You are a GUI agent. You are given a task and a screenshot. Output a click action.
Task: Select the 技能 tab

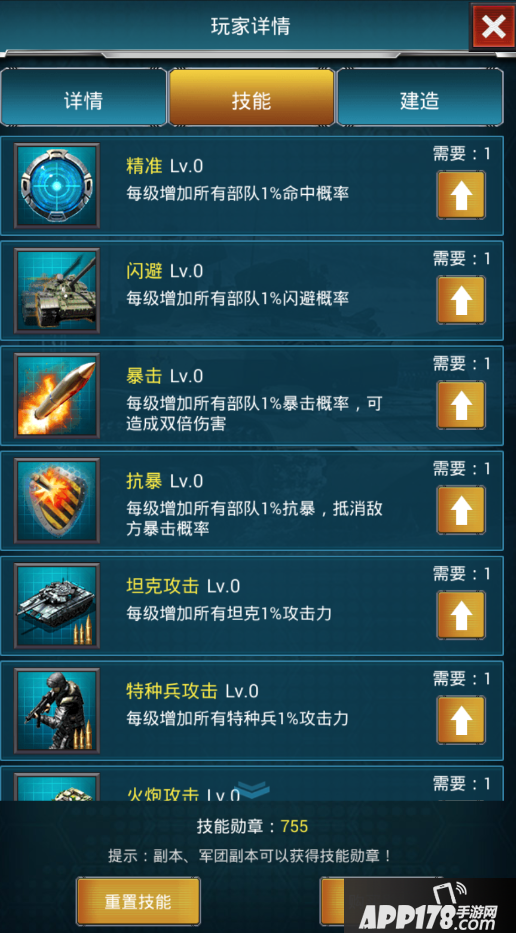click(x=251, y=98)
